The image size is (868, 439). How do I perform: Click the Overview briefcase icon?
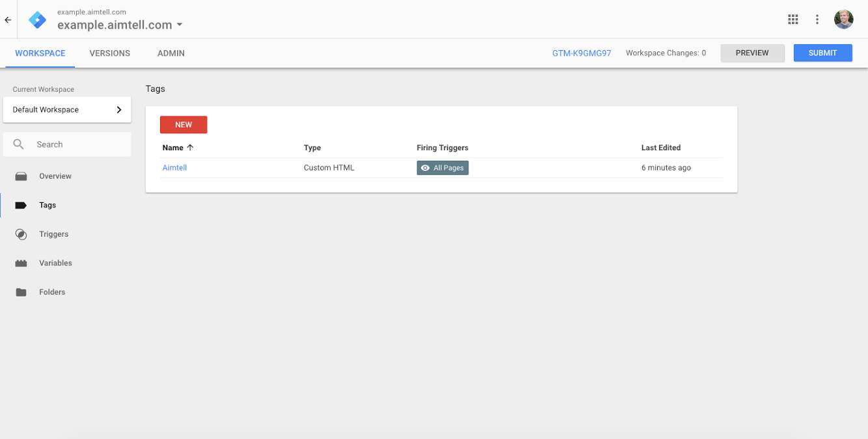pyautogui.click(x=21, y=176)
